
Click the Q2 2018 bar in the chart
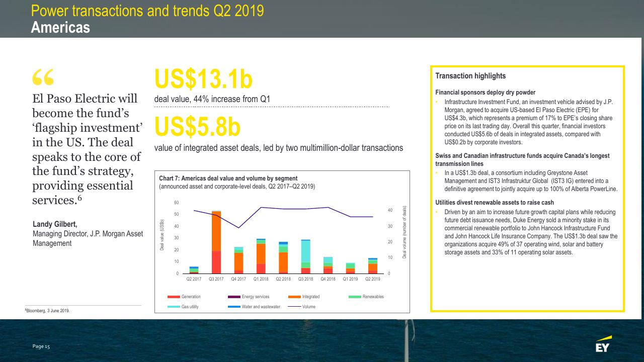tap(283, 257)
